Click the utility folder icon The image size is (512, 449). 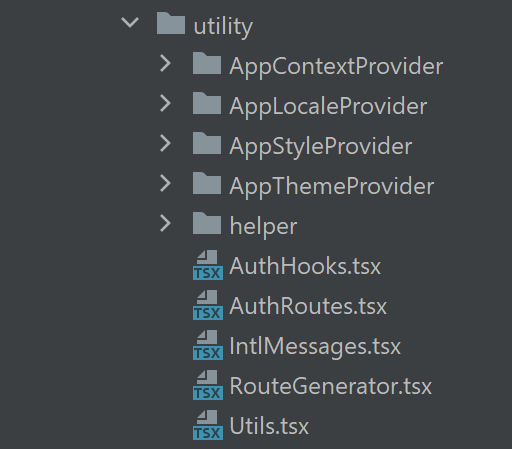171,23
